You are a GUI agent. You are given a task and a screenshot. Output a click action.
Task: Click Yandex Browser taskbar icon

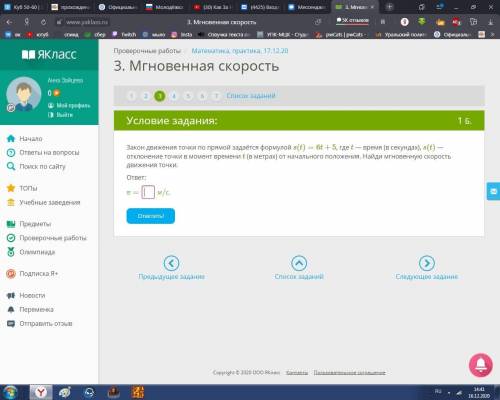[x=41, y=392]
